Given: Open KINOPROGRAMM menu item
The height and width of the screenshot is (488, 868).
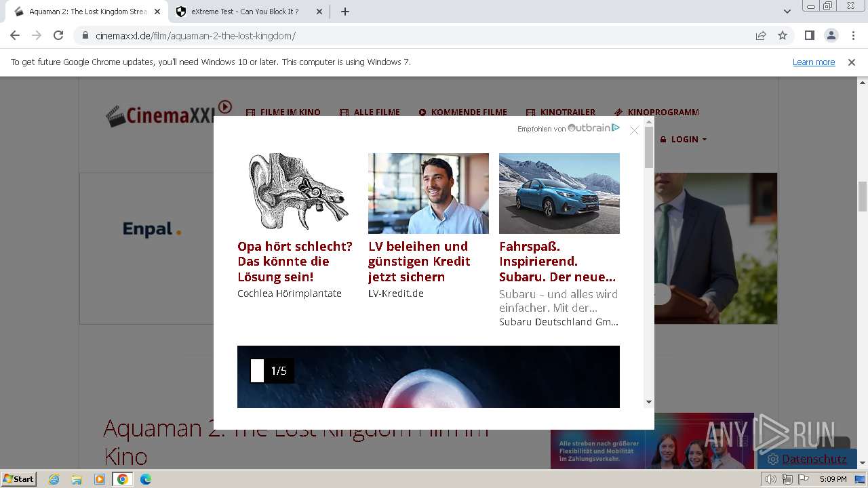Looking at the screenshot, I should [656, 113].
